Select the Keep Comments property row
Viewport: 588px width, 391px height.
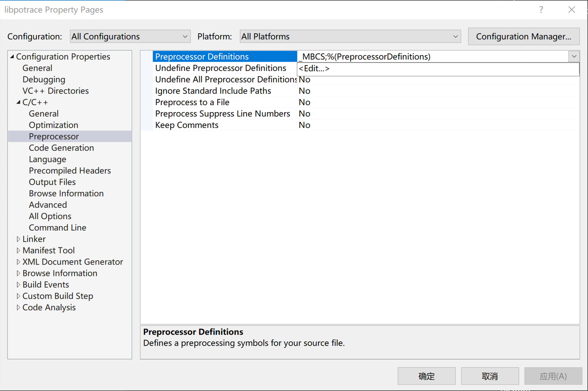pyautogui.click(x=187, y=125)
